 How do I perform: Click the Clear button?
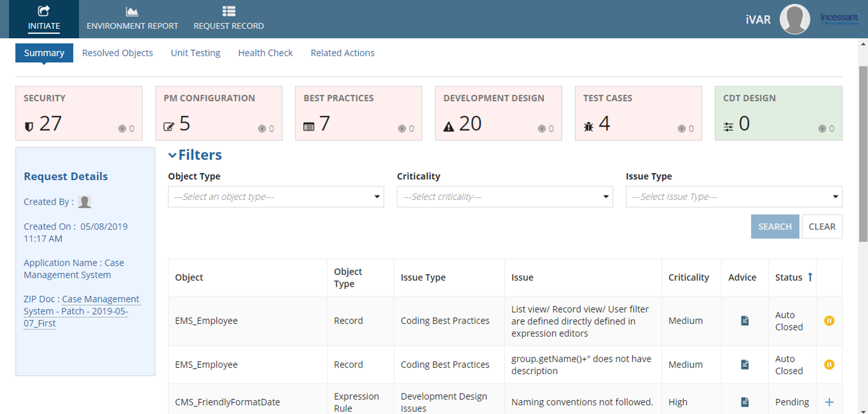tap(822, 227)
